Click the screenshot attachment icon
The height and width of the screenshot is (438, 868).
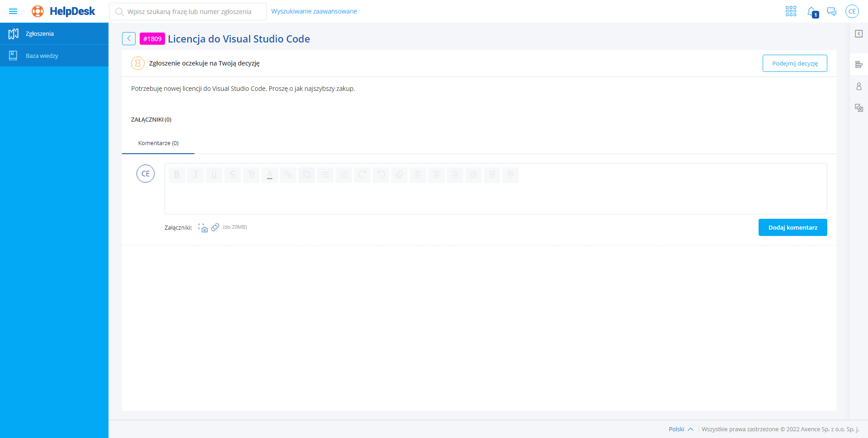203,227
